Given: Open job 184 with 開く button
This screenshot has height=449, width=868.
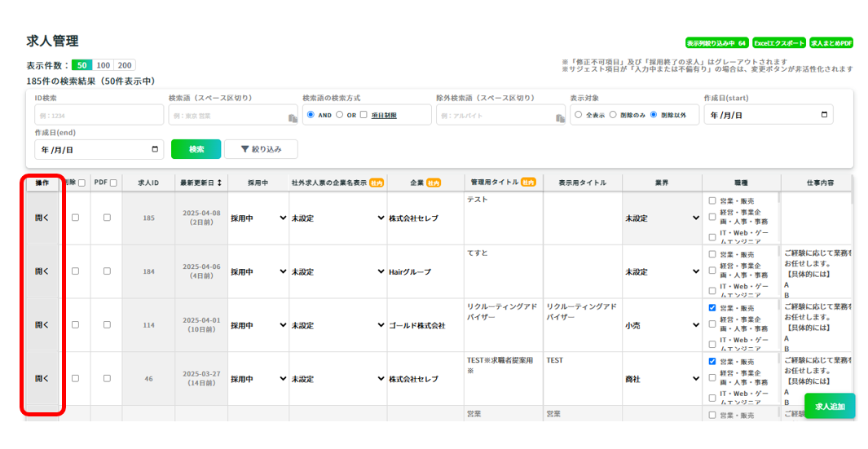Looking at the screenshot, I should point(42,272).
